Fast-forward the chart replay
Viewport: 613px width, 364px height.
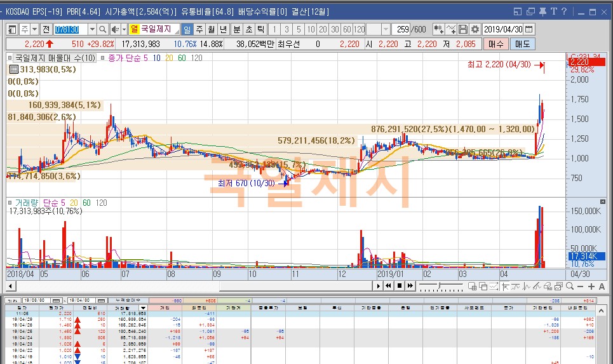pyautogui.click(x=410, y=286)
